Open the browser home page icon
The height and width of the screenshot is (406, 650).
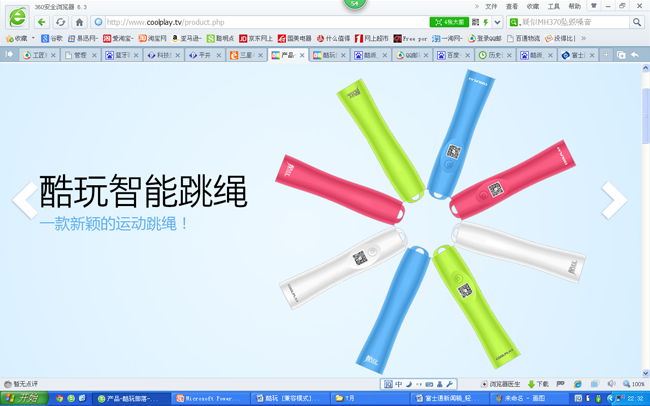[80, 22]
